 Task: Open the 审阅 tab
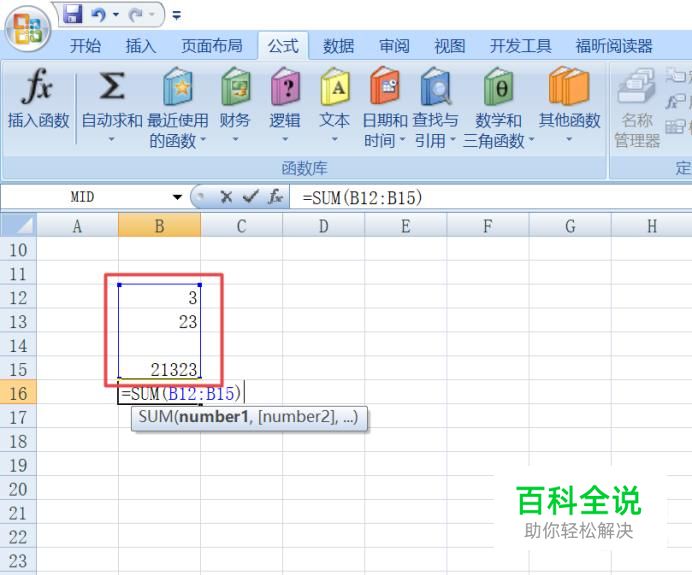point(394,46)
